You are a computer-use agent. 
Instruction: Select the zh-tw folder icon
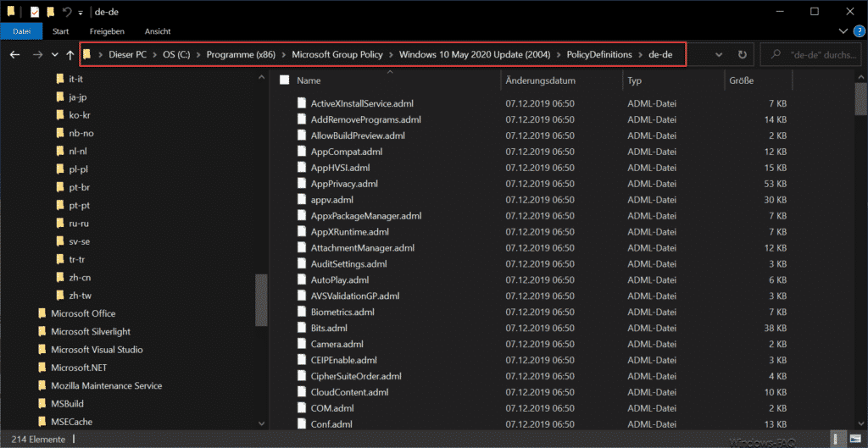tap(60, 296)
